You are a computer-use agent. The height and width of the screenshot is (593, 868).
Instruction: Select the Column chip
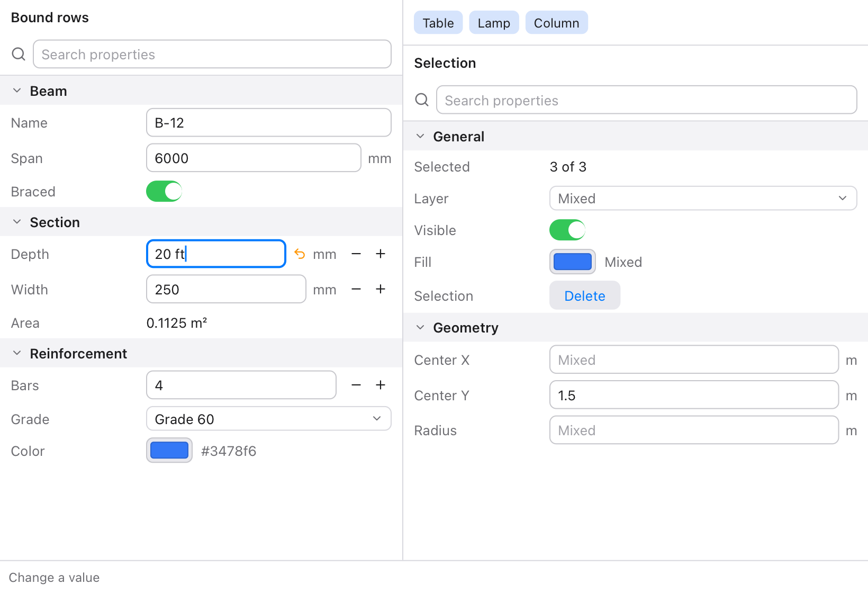556,23
